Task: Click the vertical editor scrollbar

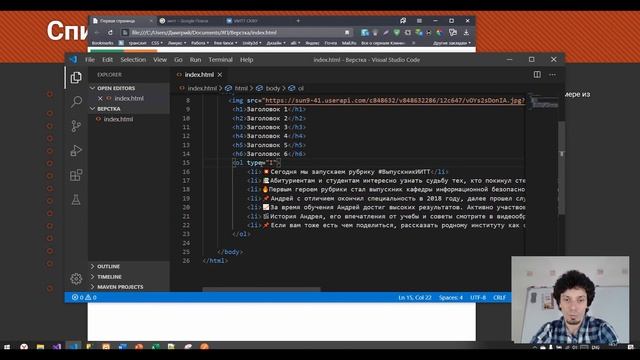Action: pos(562,167)
